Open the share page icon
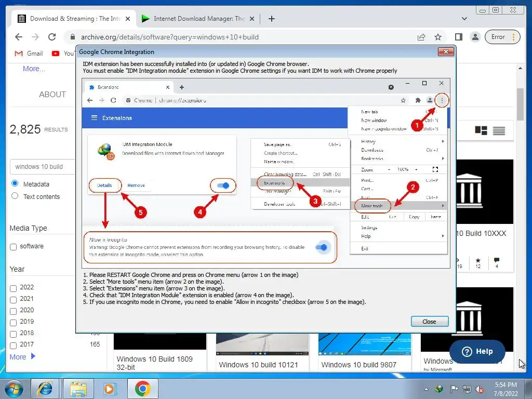Viewport: 532px width, 399px height. pos(421,37)
